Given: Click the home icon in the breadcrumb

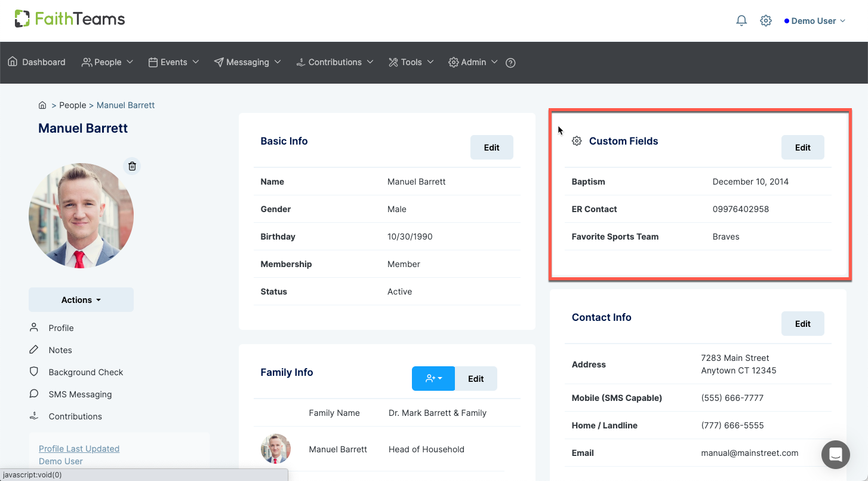Looking at the screenshot, I should coord(42,105).
